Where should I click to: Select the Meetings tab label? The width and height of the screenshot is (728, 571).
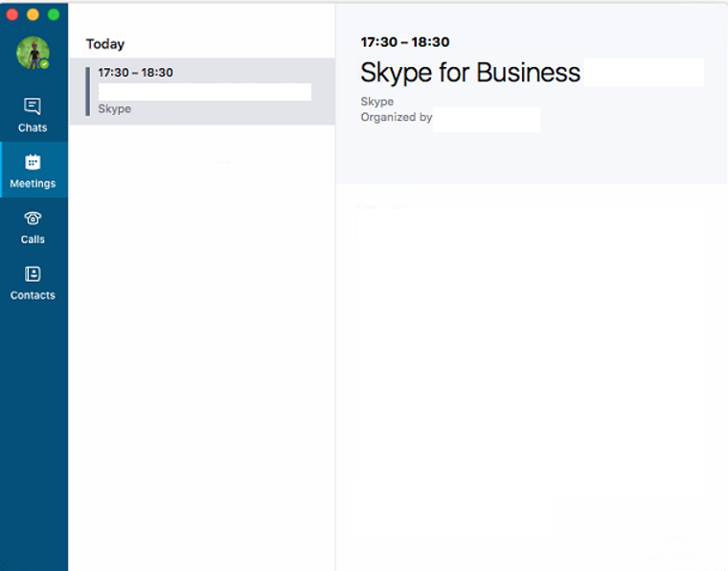33,183
